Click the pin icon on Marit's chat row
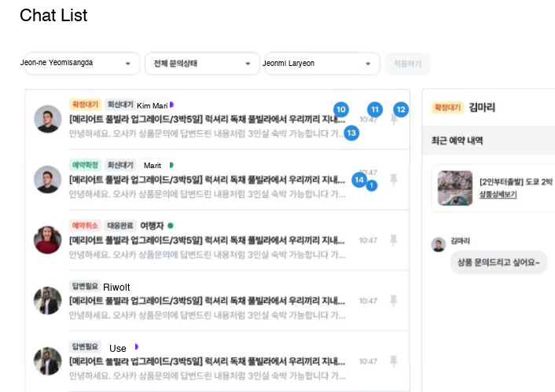This screenshot has height=392, width=555. [394, 180]
